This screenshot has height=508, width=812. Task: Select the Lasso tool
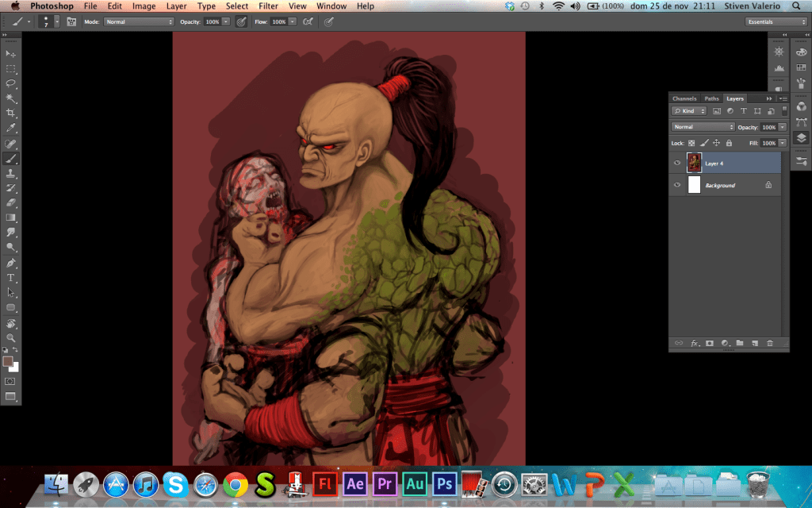pyautogui.click(x=11, y=83)
